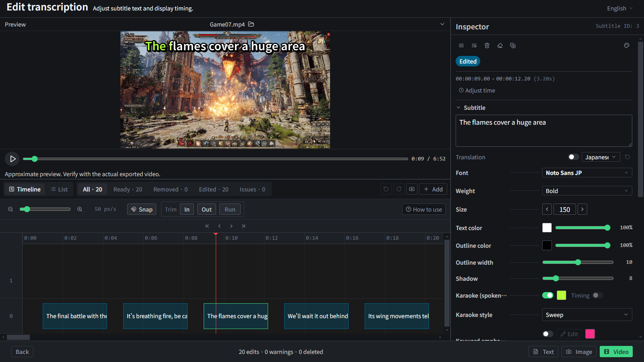Decrease font size with left arrow
Screen dimensions: 644x362
547,209
